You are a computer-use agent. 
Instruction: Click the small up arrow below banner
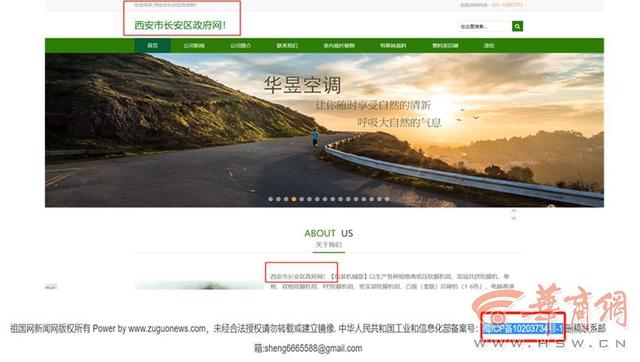tap(514, 211)
